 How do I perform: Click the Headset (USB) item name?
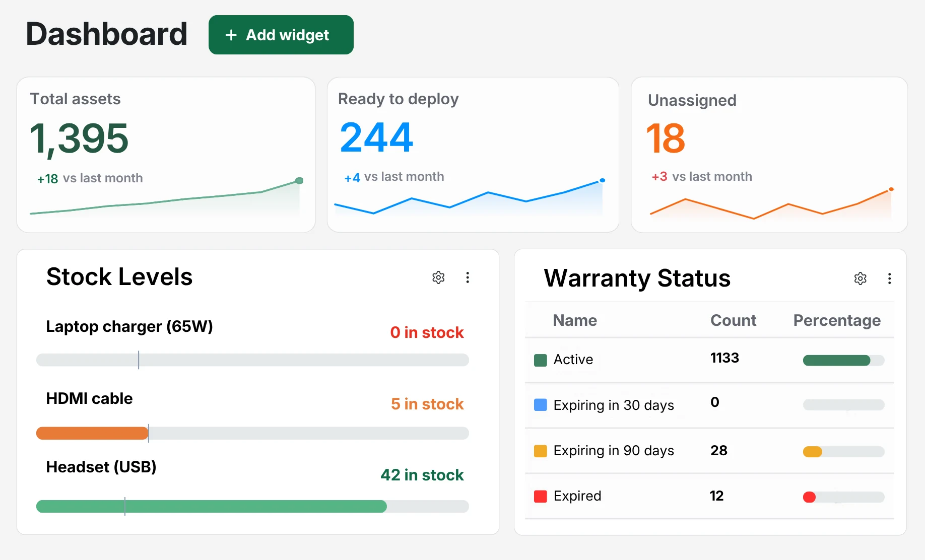point(101,467)
